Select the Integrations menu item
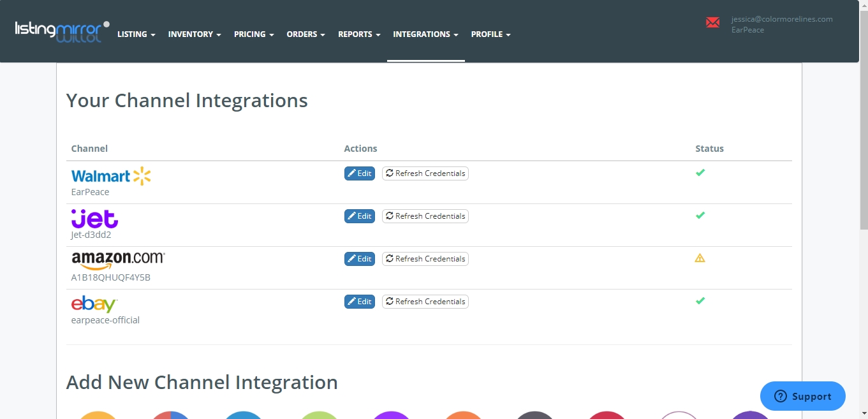868x419 pixels. tap(425, 34)
